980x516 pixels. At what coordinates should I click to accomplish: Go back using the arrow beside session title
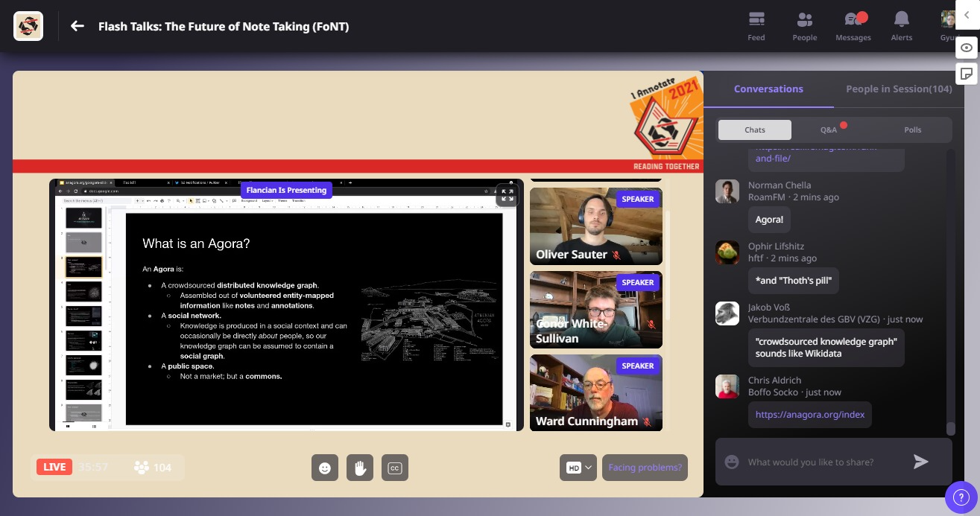(x=77, y=26)
